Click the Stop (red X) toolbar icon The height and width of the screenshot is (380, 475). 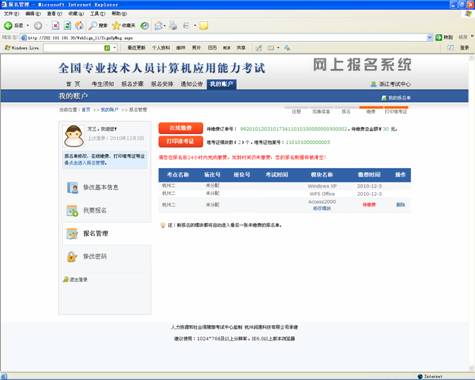(x=56, y=26)
